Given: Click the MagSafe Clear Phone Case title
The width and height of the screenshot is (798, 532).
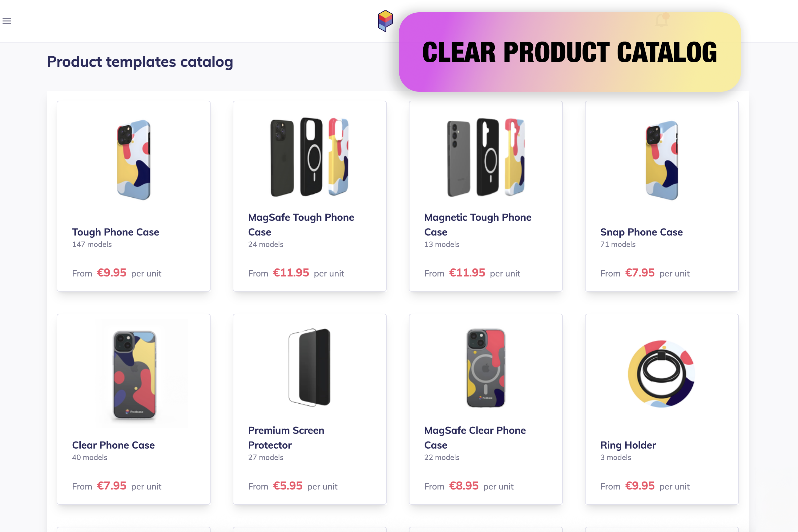Looking at the screenshot, I should pyautogui.click(x=475, y=438).
